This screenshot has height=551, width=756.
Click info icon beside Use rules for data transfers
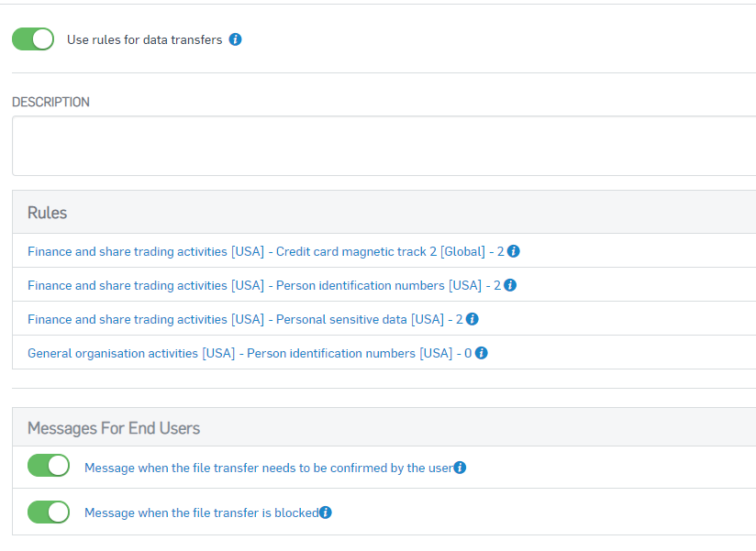point(235,39)
